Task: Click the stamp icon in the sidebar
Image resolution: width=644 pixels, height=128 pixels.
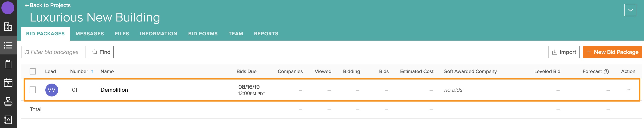Action: [x=8, y=101]
